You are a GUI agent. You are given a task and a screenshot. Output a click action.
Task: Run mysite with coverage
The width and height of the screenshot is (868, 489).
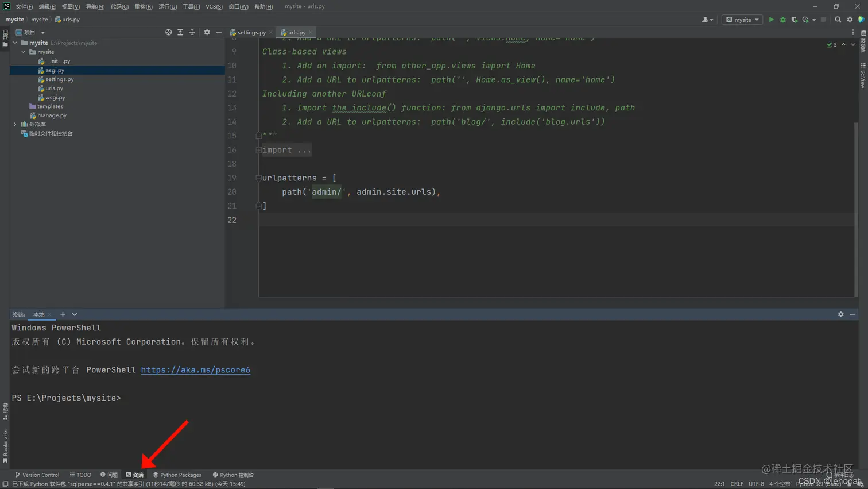[795, 20]
